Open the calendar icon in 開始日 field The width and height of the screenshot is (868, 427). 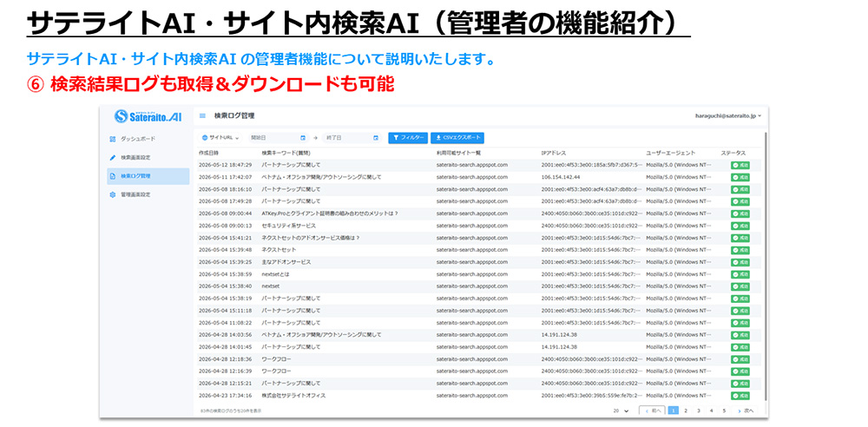(303, 137)
